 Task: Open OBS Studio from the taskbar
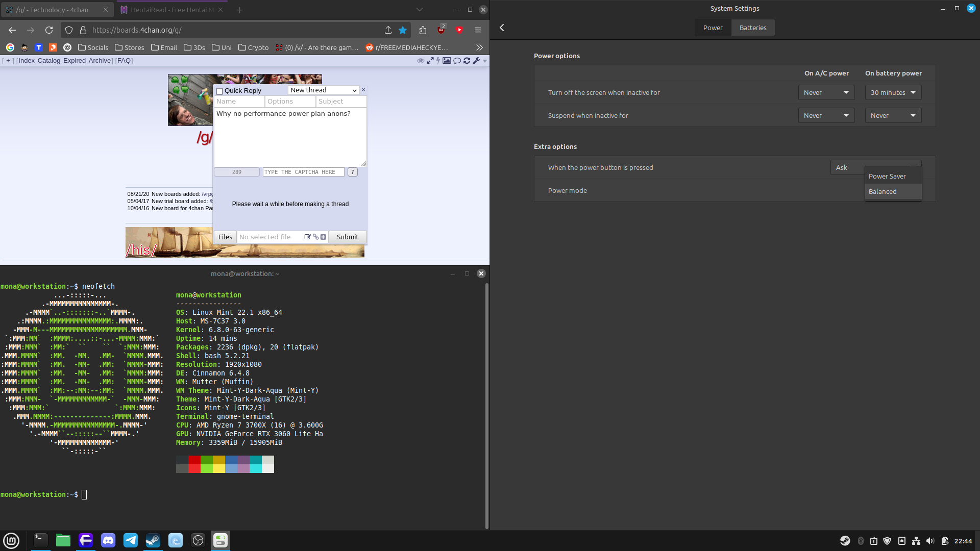[x=198, y=540]
